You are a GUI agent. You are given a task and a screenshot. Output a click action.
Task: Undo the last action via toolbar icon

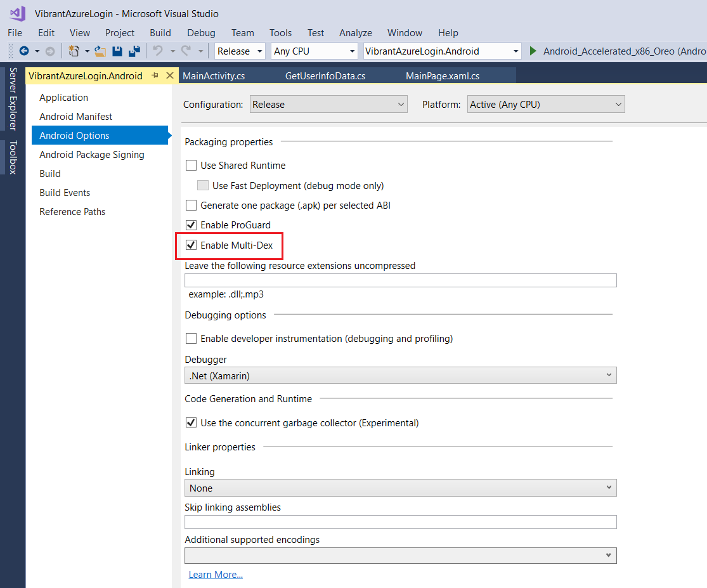(x=158, y=51)
